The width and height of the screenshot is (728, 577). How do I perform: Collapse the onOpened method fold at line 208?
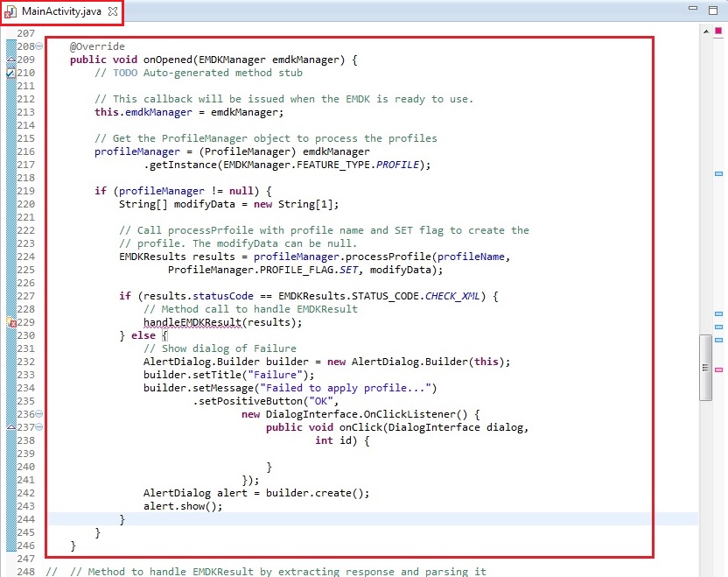(x=39, y=47)
